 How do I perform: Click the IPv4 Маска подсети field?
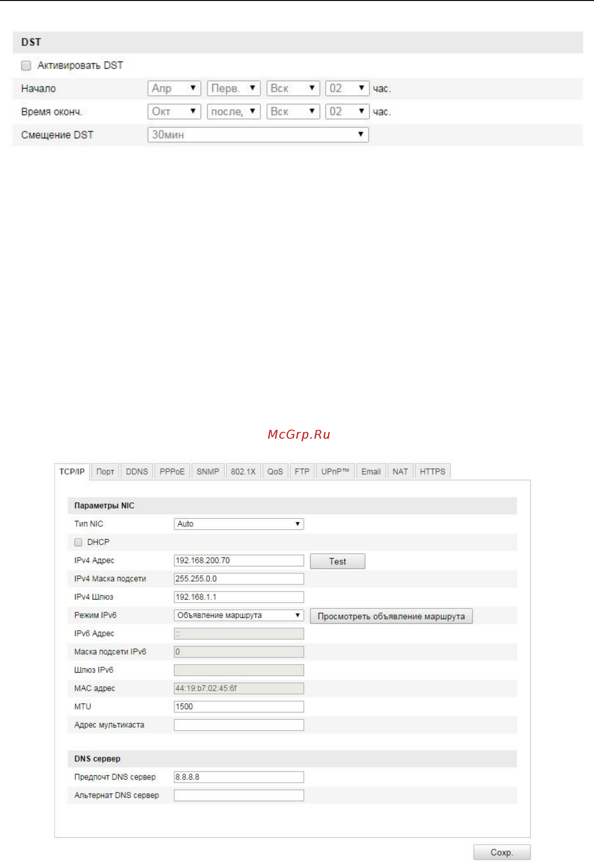point(239,579)
